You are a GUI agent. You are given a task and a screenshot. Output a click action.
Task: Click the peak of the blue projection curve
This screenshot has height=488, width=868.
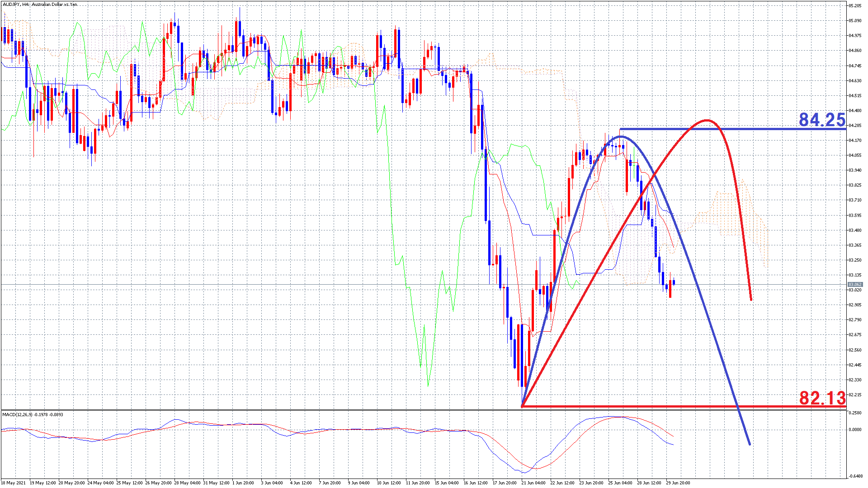[x=621, y=136]
